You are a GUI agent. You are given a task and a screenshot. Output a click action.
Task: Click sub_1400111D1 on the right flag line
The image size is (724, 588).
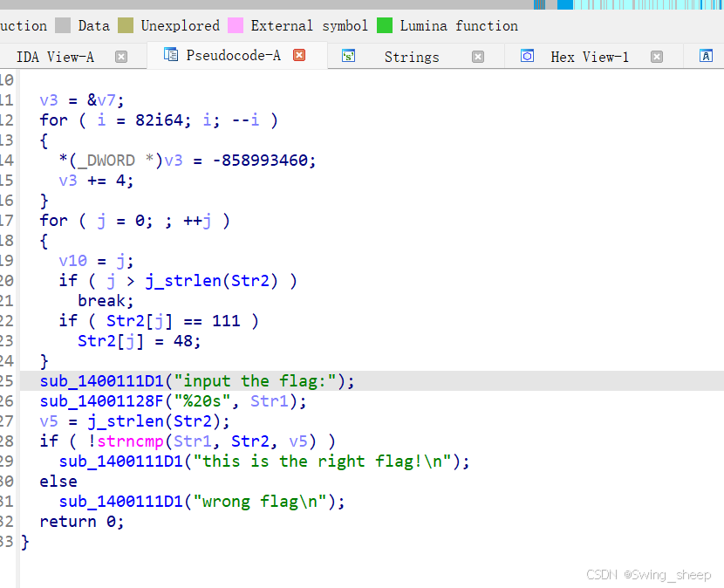[121, 462]
